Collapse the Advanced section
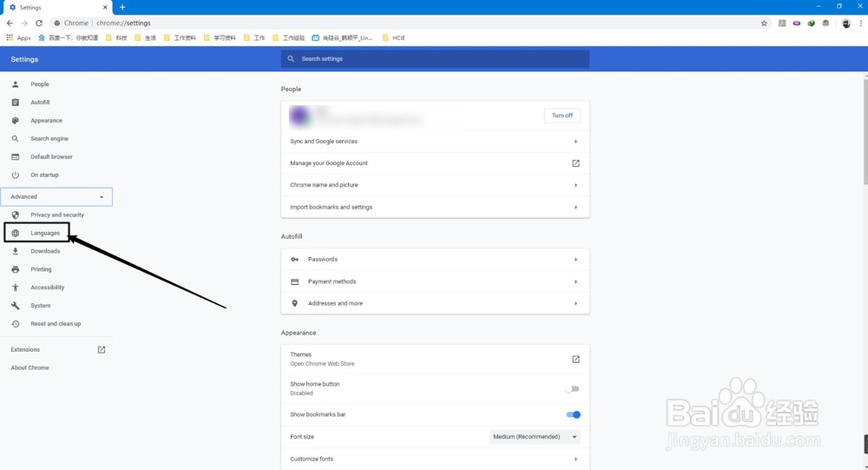 tap(56, 196)
